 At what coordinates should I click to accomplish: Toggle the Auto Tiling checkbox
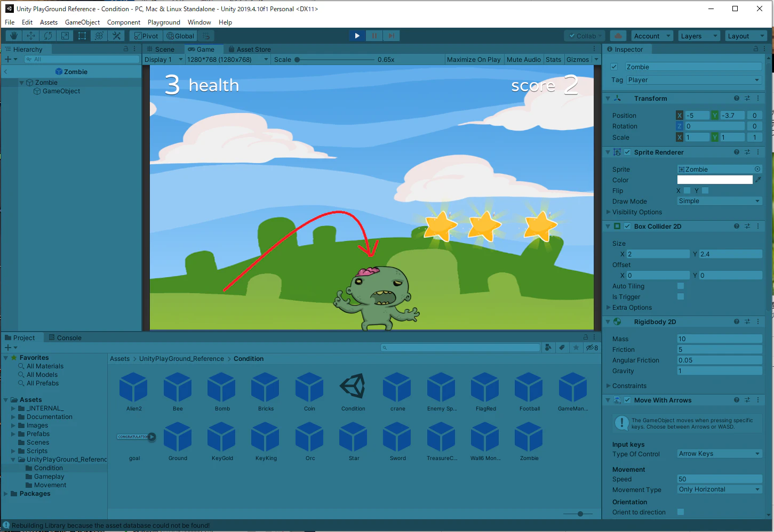pos(681,286)
